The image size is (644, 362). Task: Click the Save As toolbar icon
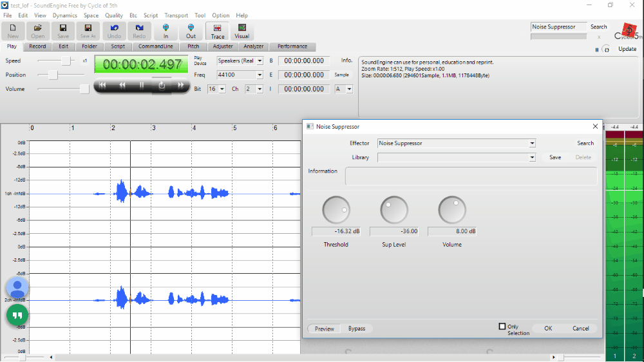88,31
